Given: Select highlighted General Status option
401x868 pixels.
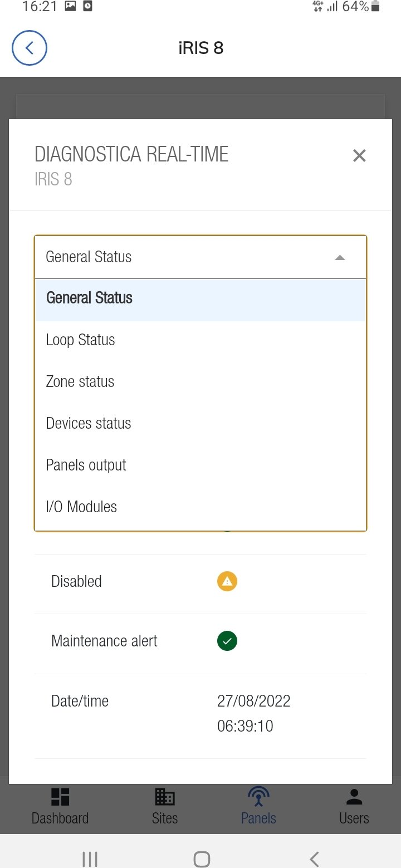Looking at the screenshot, I should point(90,298).
